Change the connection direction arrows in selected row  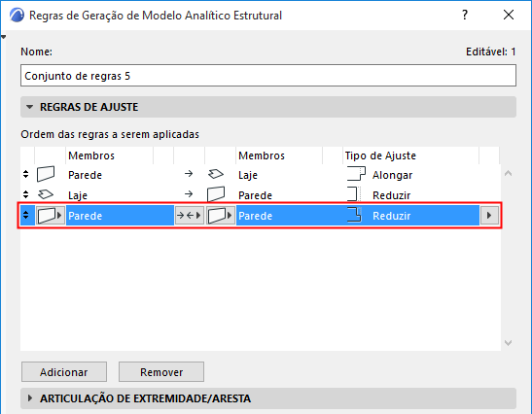coord(189,216)
